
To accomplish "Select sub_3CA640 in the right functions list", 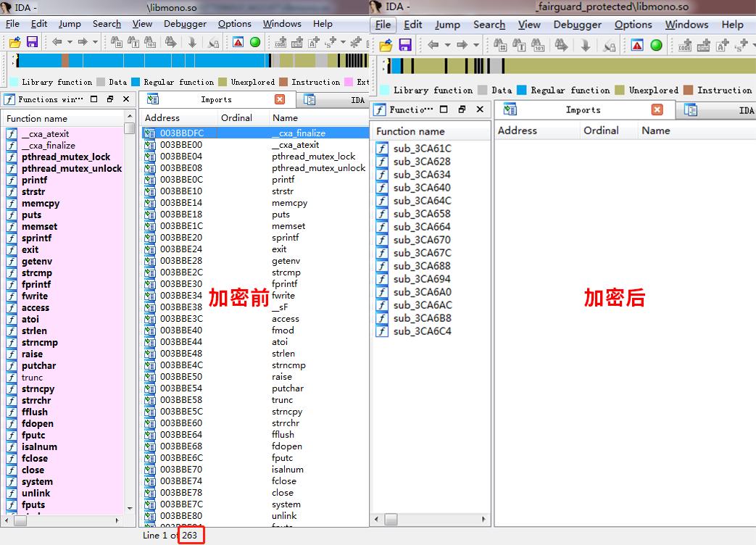I will coord(422,188).
